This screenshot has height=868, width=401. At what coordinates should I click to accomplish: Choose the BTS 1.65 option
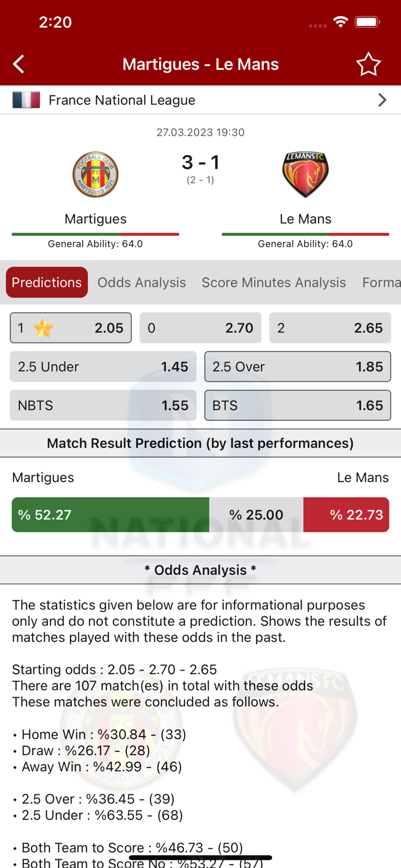297,406
